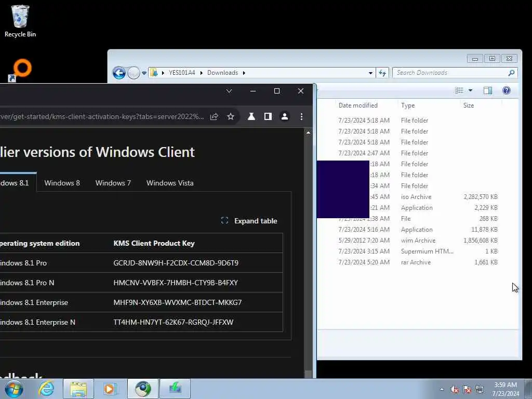Screen dimensions: 532x399
Task: Toggle the Explorer preview pane
Action: [x=488, y=90]
